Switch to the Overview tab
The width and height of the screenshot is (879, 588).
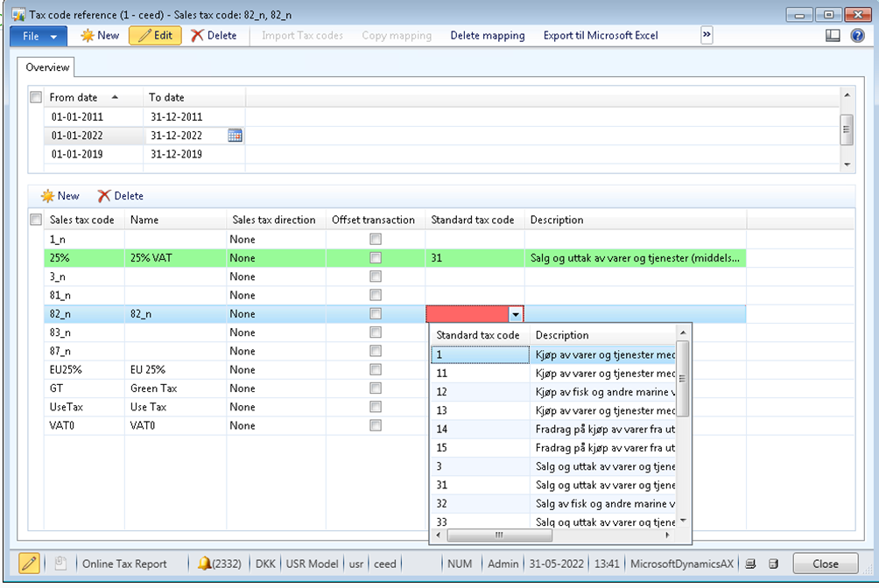(x=47, y=67)
